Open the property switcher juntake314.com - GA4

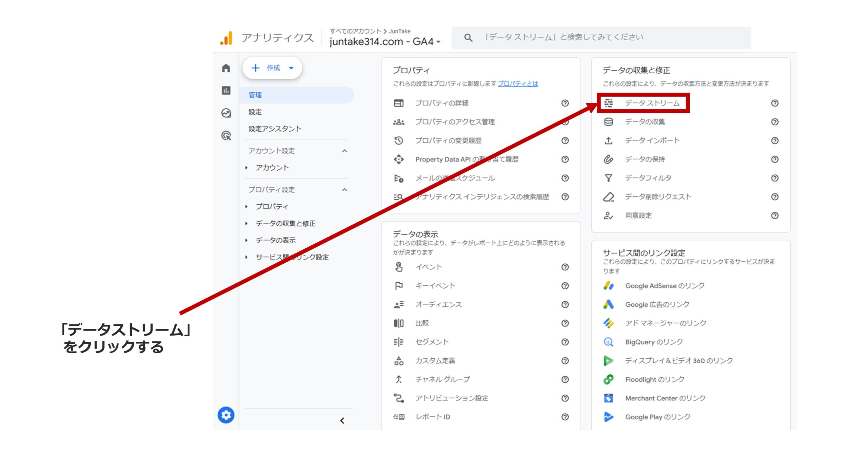pyautogui.click(x=383, y=42)
